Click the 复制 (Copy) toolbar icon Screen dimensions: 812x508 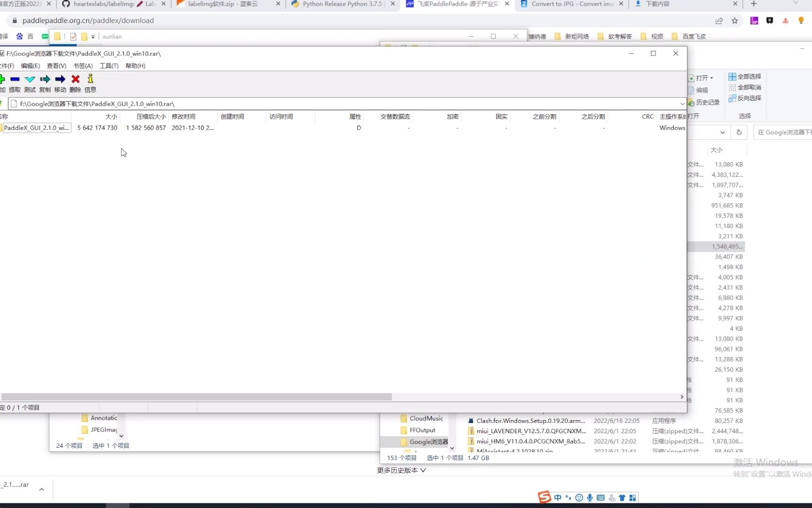tap(45, 83)
